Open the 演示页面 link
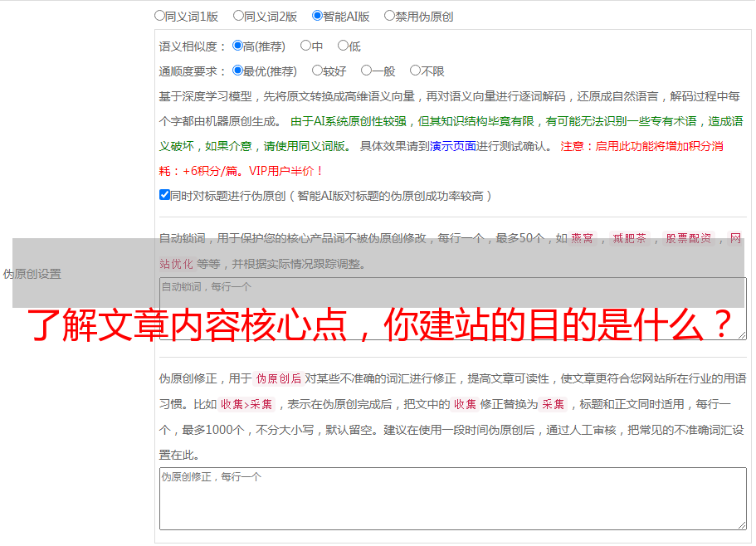756x546 pixels. [x=453, y=146]
